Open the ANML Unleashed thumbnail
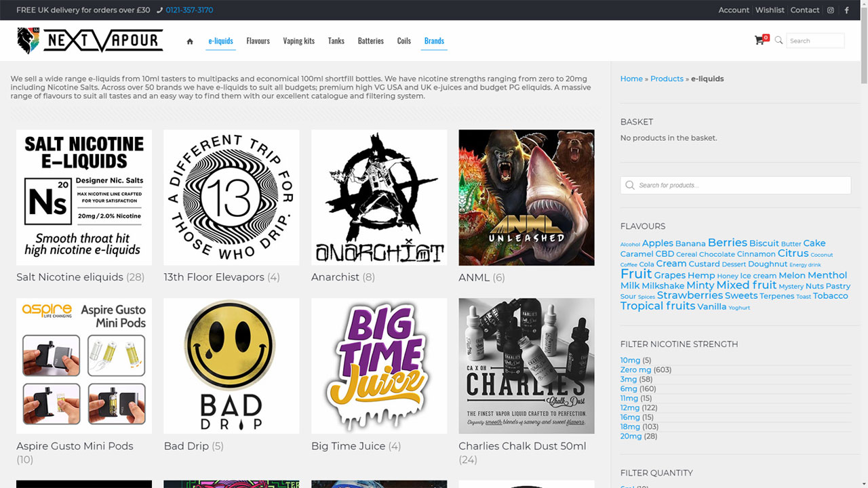 [526, 197]
